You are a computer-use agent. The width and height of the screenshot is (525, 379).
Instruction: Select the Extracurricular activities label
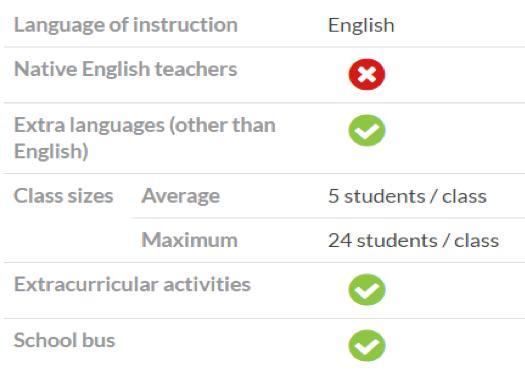132,284
